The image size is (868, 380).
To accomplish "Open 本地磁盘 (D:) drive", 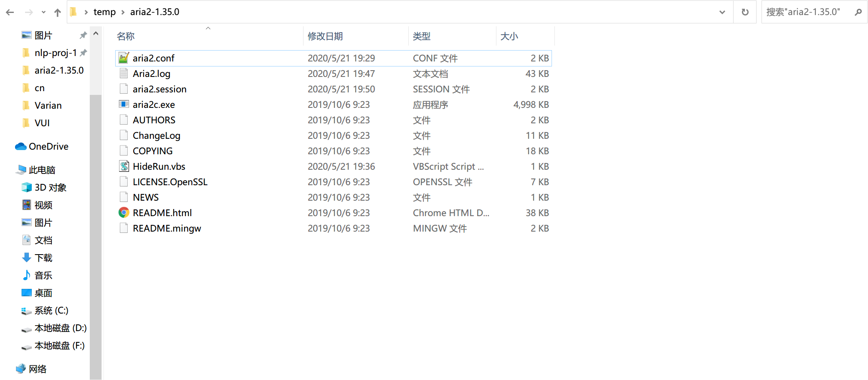I will [x=60, y=328].
